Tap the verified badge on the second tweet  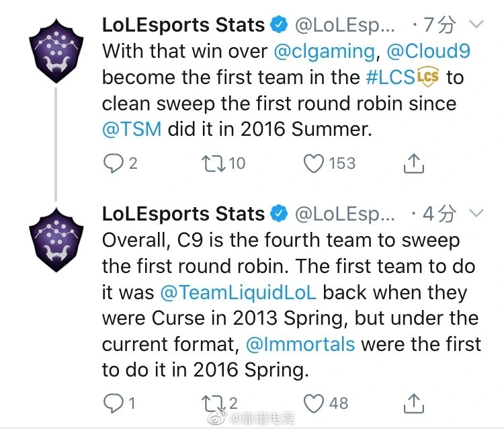pos(279,214)
